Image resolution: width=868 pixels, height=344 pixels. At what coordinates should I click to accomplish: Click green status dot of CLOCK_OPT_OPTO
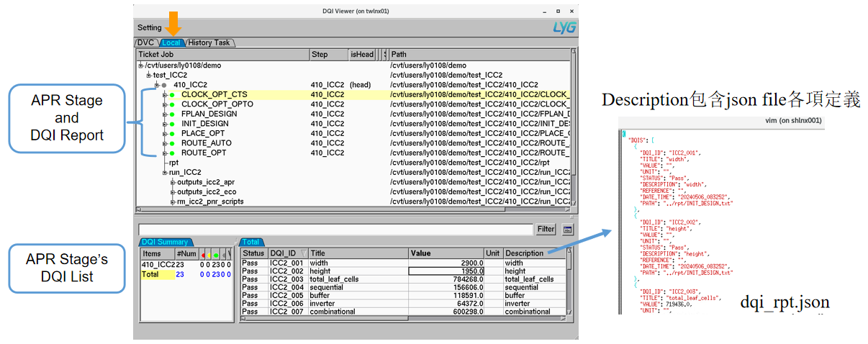172,104
